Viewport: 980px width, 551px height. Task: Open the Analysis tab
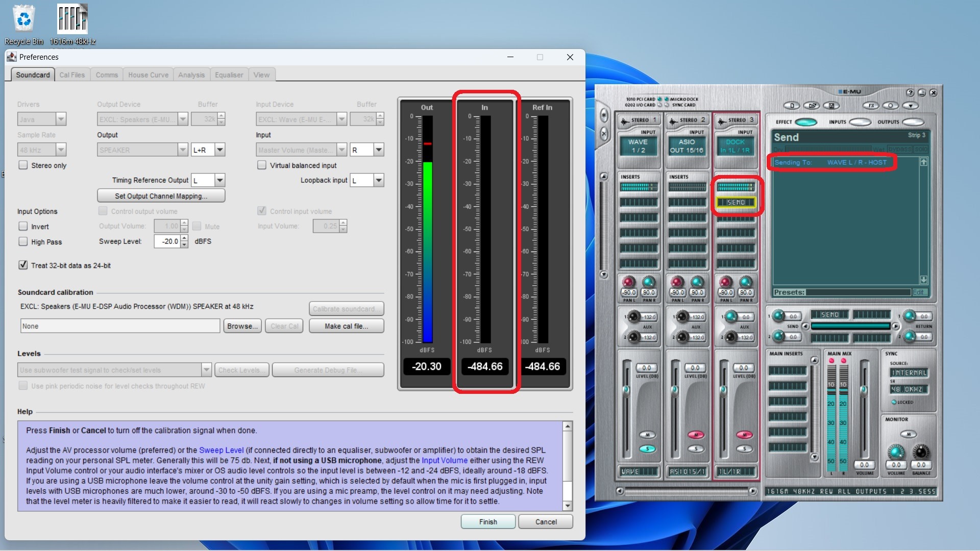191,74
